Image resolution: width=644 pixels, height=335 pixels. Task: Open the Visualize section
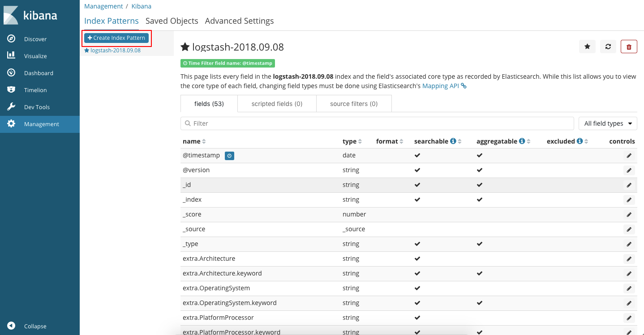pyautogui.click(x=35, y=56)
